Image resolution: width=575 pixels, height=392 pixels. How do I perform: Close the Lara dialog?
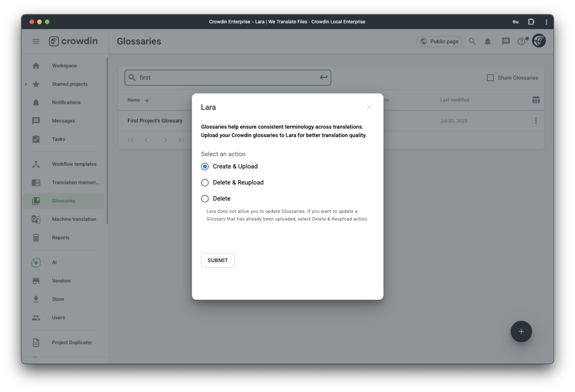pyautogui.click(x=369, y=107)
